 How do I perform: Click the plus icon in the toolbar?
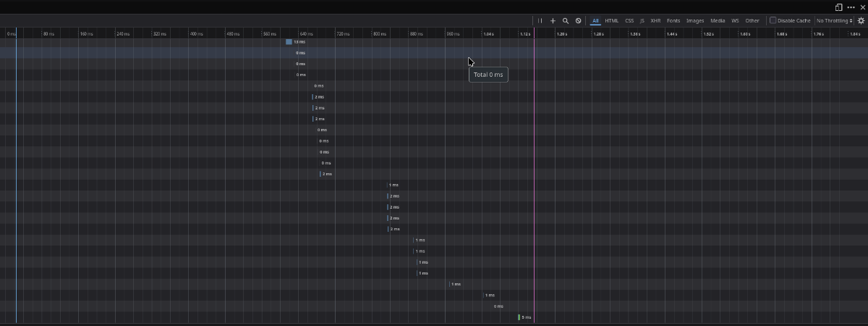pos(553,21)
